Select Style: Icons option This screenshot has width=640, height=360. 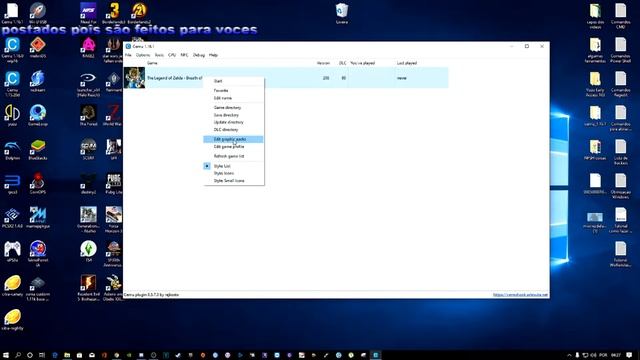click(233, 173)
